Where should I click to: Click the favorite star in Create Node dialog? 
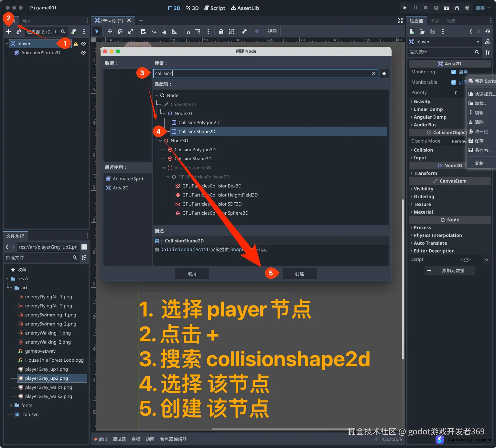[384, 74]
